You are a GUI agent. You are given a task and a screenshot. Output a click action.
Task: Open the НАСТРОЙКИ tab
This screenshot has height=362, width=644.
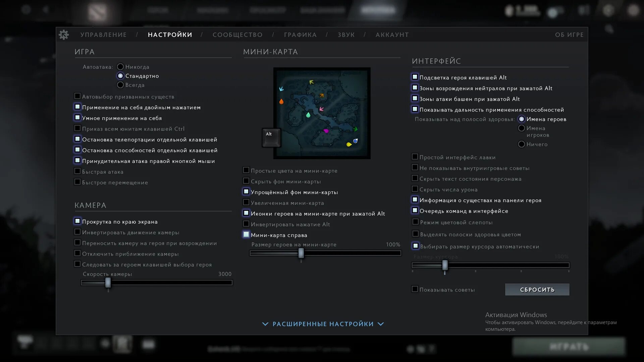[170, 35]
